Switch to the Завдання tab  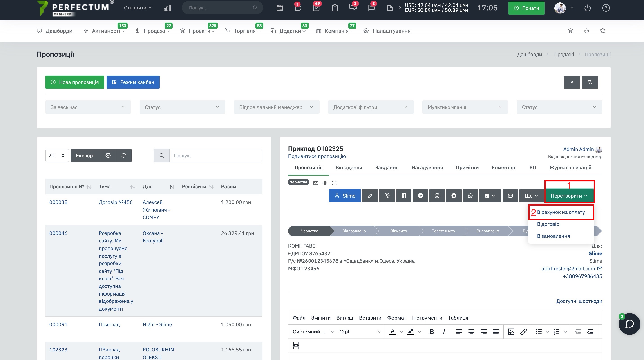tap(387, 168)
